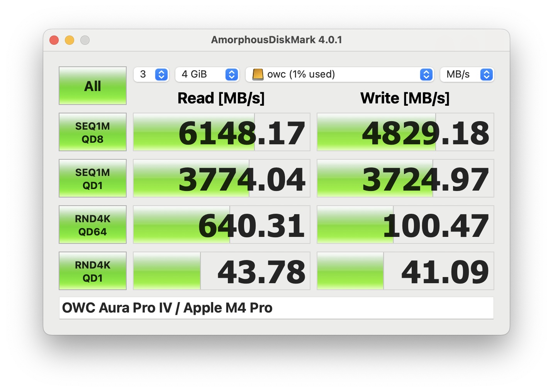553x392 pixels.
Task: Click the 41.09 write result
Action: pyautogui.click(x=405, y=271)
